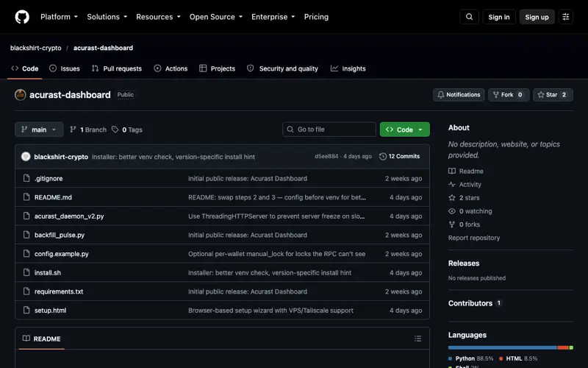Open the Releases heading link
The width and height of the screenshot is (588, 368).
point(464,263)
